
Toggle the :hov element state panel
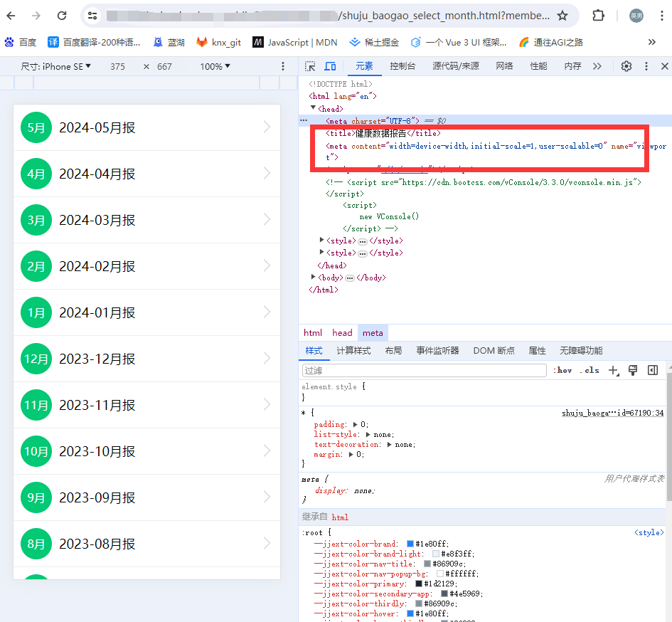(x=562, y=370)
